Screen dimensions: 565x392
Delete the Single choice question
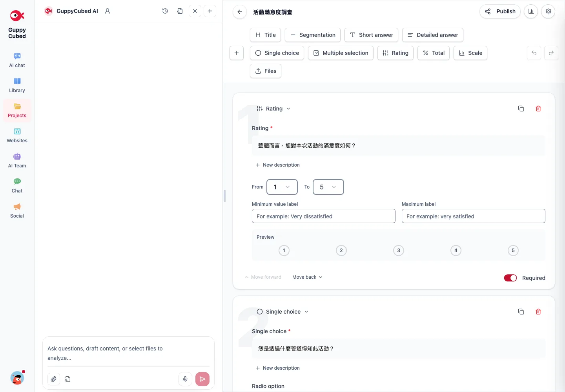(x=538, y=312)
